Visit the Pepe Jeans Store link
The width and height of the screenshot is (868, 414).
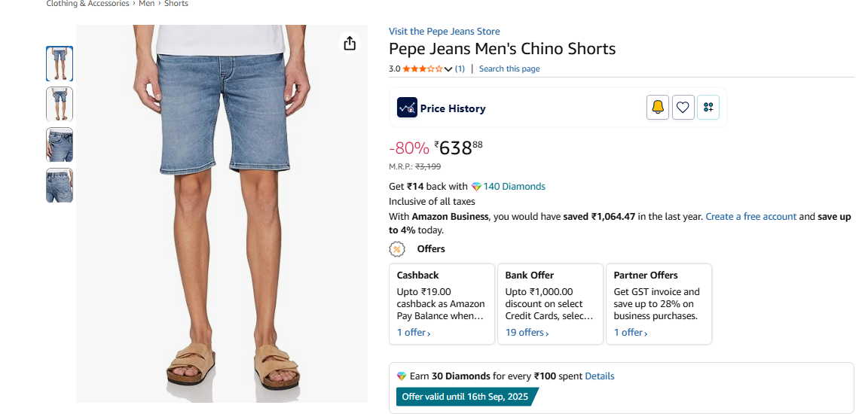(x=444, y=32)
